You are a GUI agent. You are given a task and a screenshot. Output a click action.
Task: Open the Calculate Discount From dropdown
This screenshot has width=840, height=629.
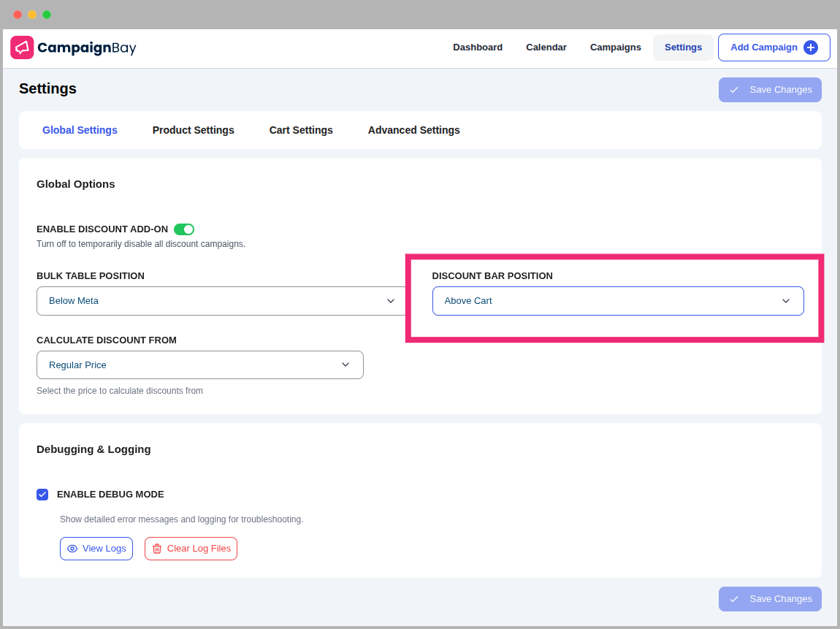[199, 365]
